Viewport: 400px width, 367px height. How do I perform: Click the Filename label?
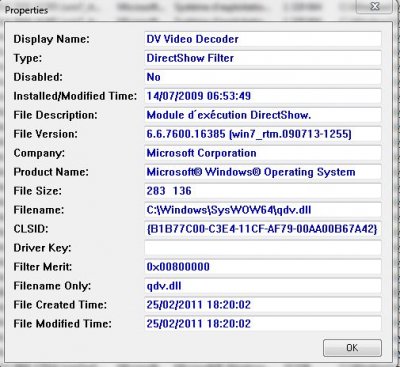pyautogui.click(x=39, y=210)
